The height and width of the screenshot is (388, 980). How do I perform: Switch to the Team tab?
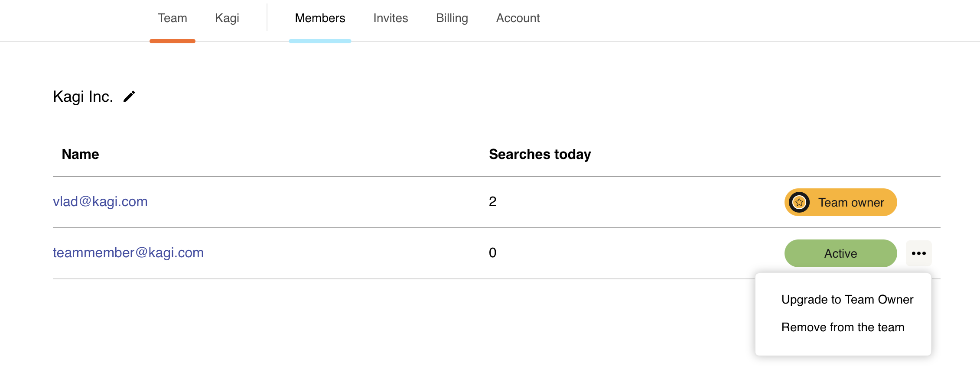pos(173,18)
